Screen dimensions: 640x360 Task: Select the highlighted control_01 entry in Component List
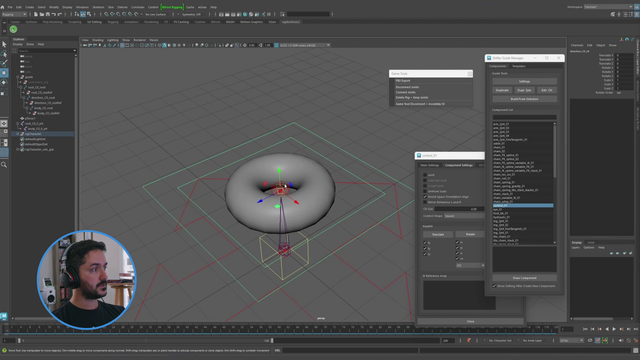coord(523,205)
